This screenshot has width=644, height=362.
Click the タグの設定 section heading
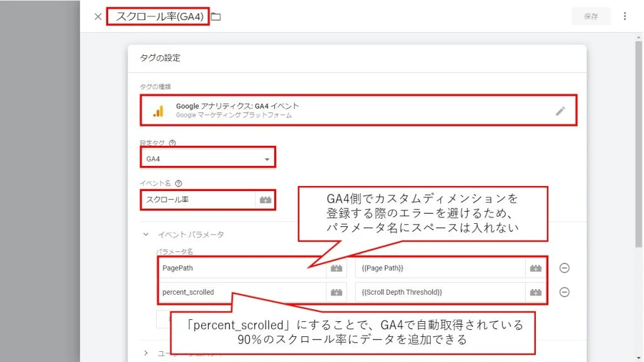tap(160, 58)
